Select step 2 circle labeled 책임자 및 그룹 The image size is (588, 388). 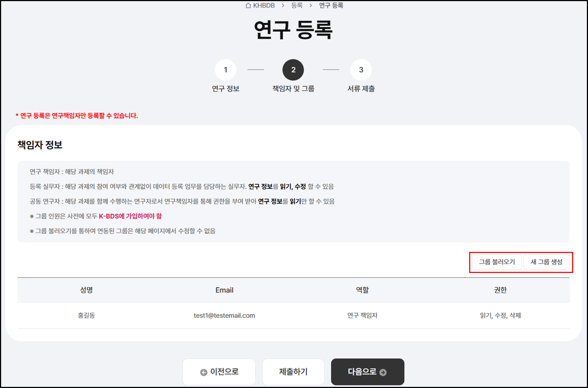point(293,70)
